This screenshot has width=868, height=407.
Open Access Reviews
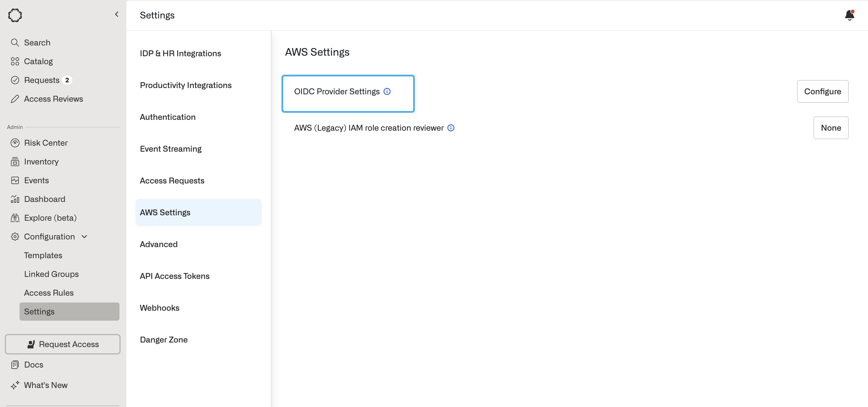54,99
